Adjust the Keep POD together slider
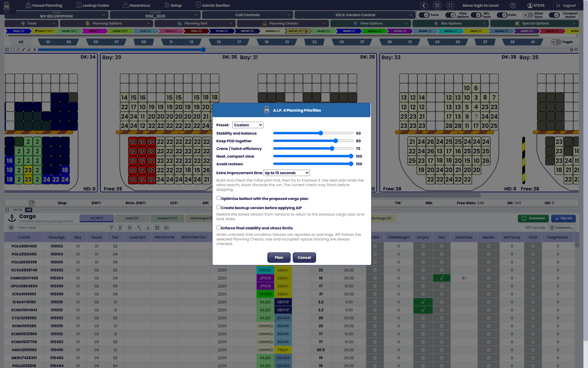 pos(313,141)
